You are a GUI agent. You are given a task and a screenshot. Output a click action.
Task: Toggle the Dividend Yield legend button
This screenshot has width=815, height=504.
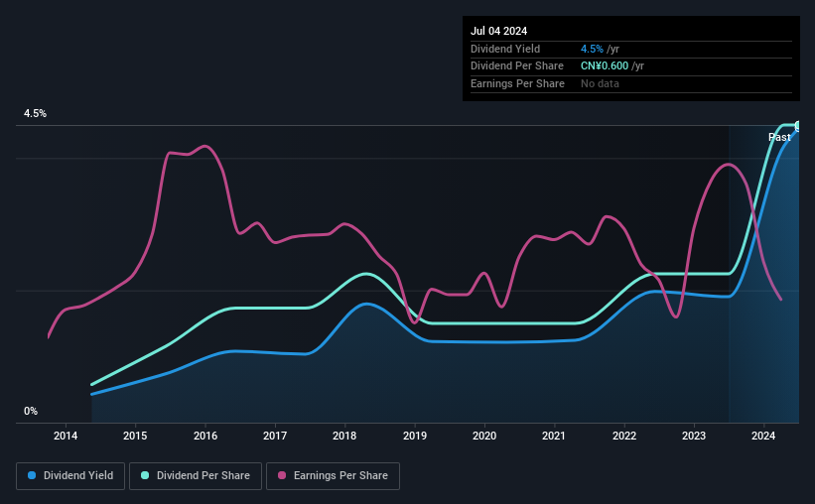click(70, 476)
